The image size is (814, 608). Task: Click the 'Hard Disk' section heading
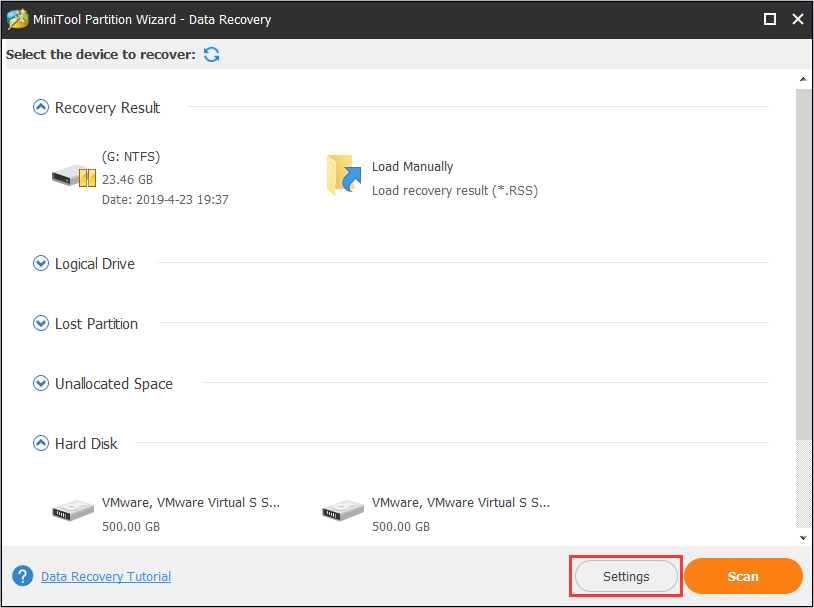[86, 444]
